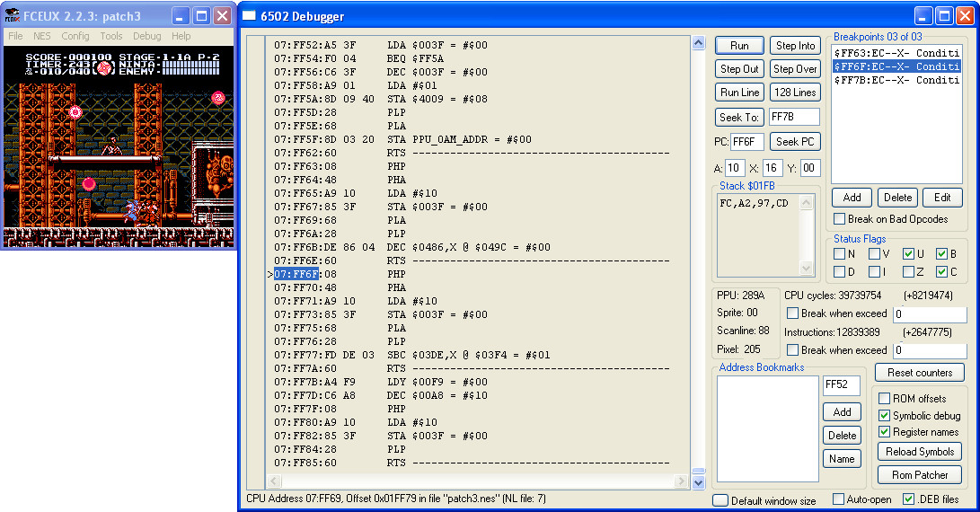The width and height of the screenshot is (980, 512).
Task: Focus the CPU cycles exceed value field
Action: (930, 313)
